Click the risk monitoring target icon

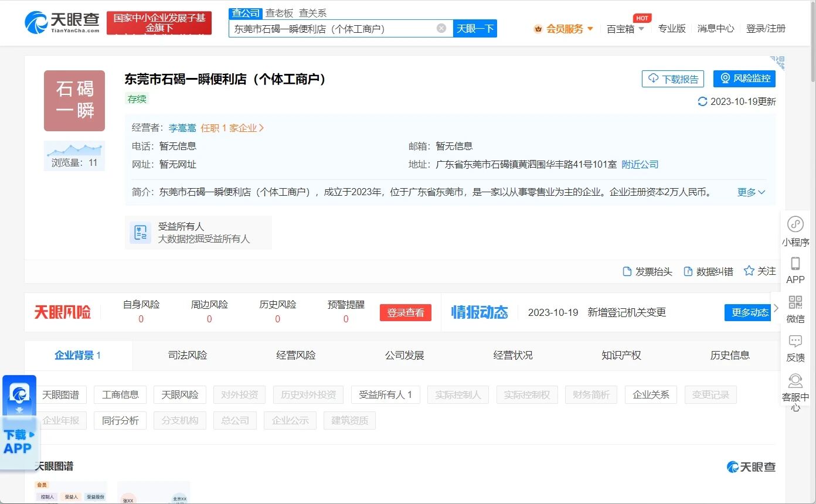[725, 79]
